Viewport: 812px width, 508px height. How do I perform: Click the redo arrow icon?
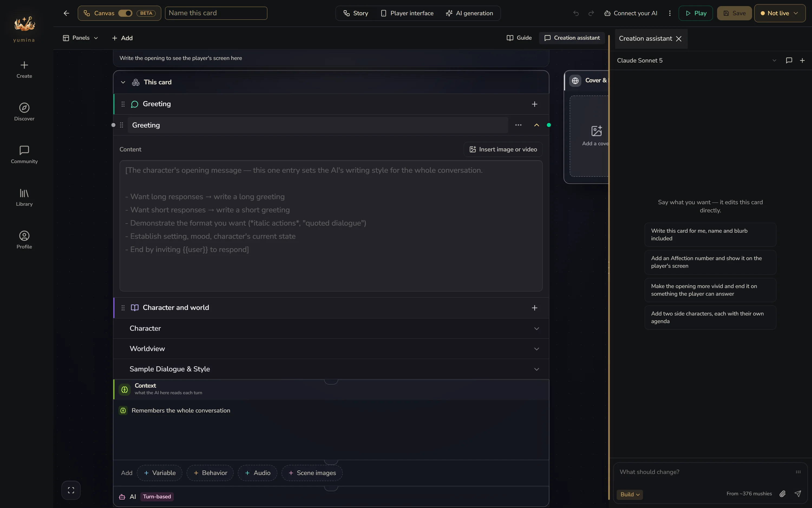[x=591, y=13]
